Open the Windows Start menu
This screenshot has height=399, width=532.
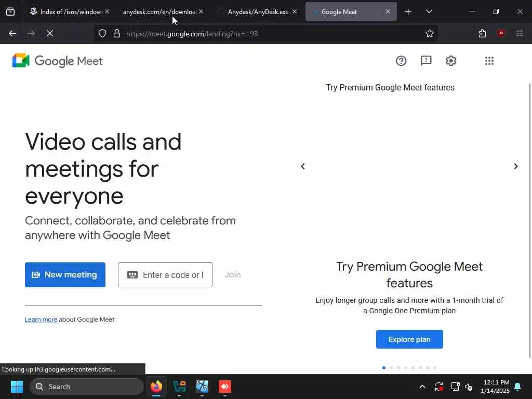[17, 387]
